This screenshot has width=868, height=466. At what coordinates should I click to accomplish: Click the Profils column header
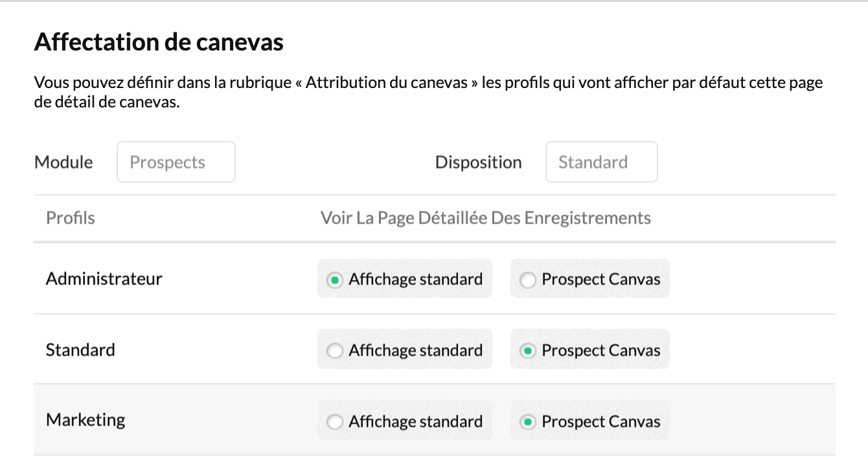pos(71,218)
